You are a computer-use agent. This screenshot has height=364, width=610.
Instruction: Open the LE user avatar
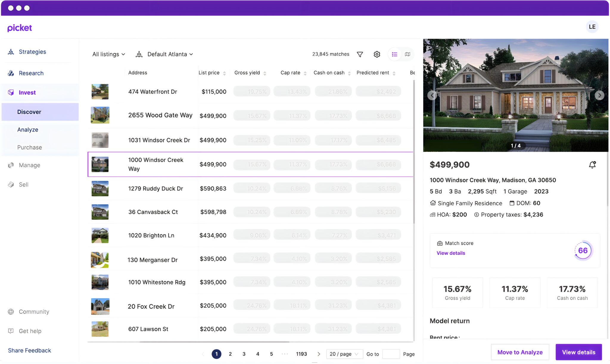pos(592,27)
